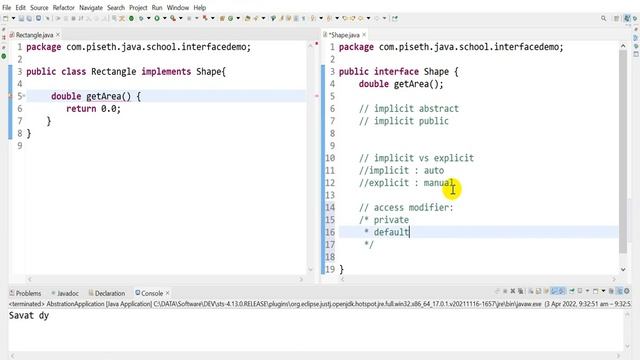Image resolution: width=640 pixels, height=360 pixels.
Task: Click the New Java Class toolbar icon
Action: tap(231, 18)
